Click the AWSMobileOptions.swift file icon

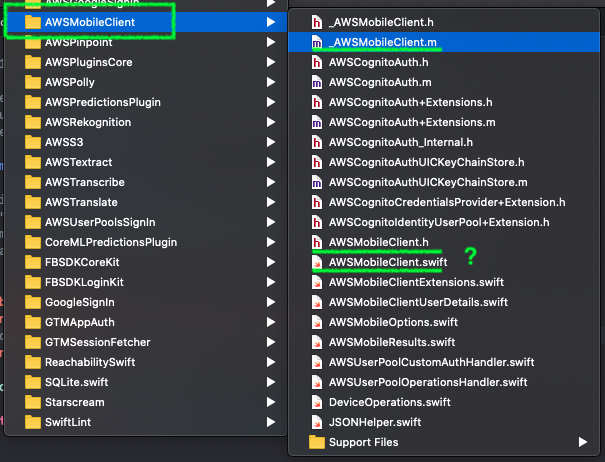(317, 322)
